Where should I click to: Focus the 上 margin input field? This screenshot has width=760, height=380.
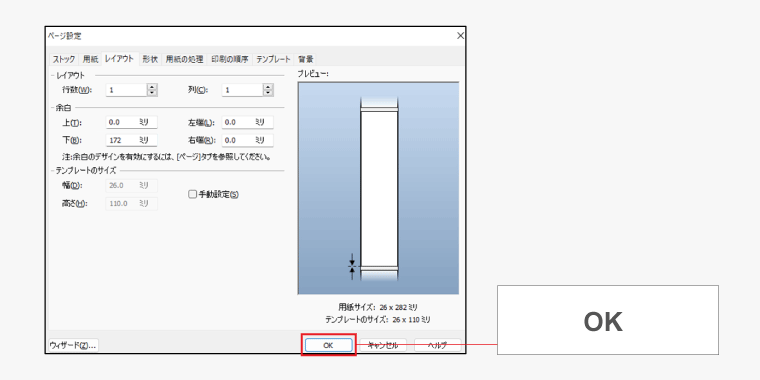pyautogui.click(x=131, y=123)
